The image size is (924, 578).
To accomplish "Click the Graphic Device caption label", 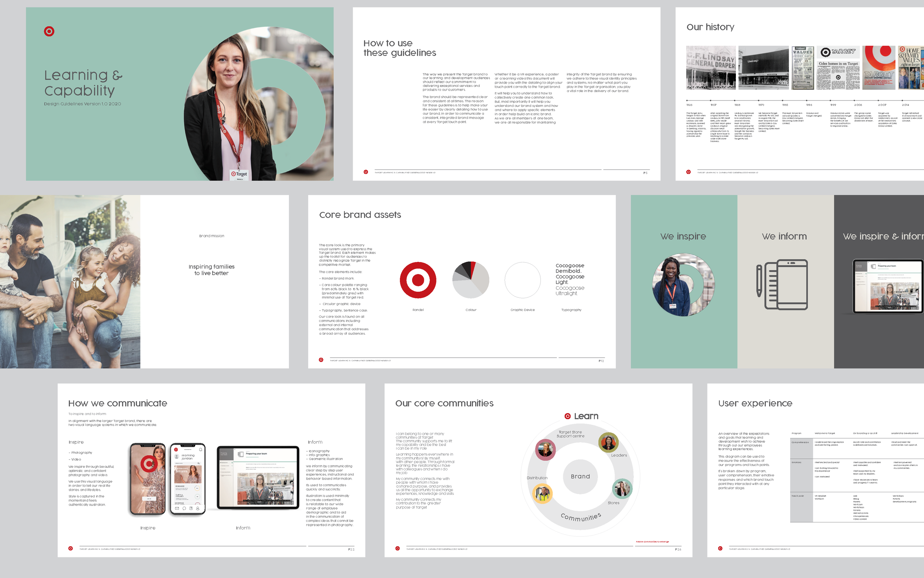I will [x=523, y=310].
